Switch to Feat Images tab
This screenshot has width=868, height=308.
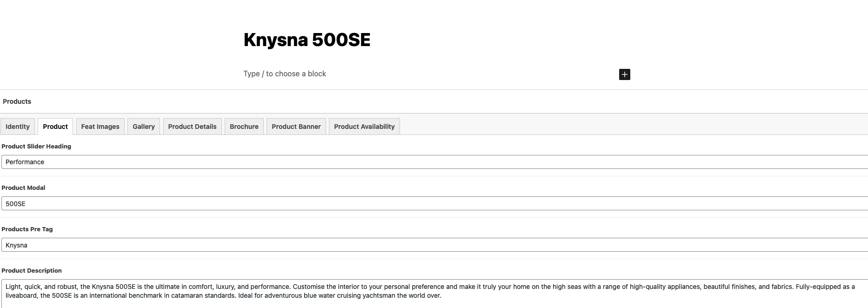[100, 127]
